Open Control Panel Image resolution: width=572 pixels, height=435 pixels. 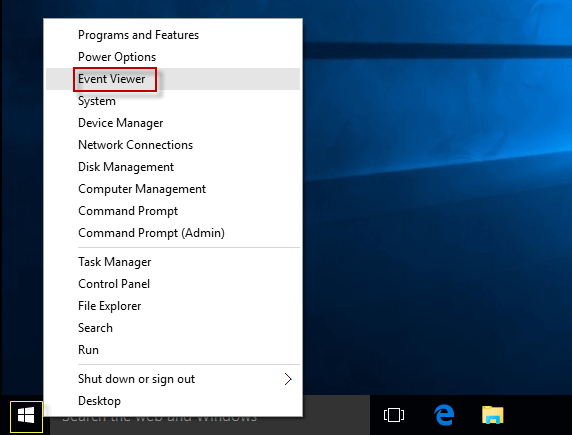tap(173, 284)
